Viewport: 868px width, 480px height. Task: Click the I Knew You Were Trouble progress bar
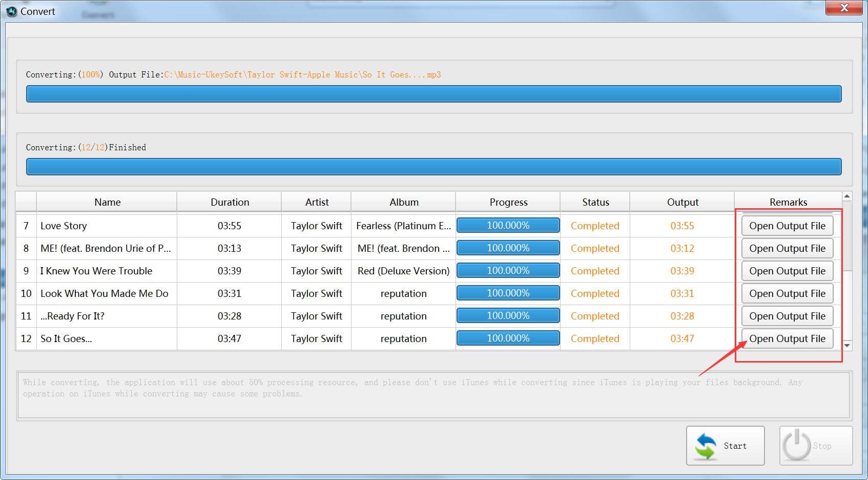508,271
